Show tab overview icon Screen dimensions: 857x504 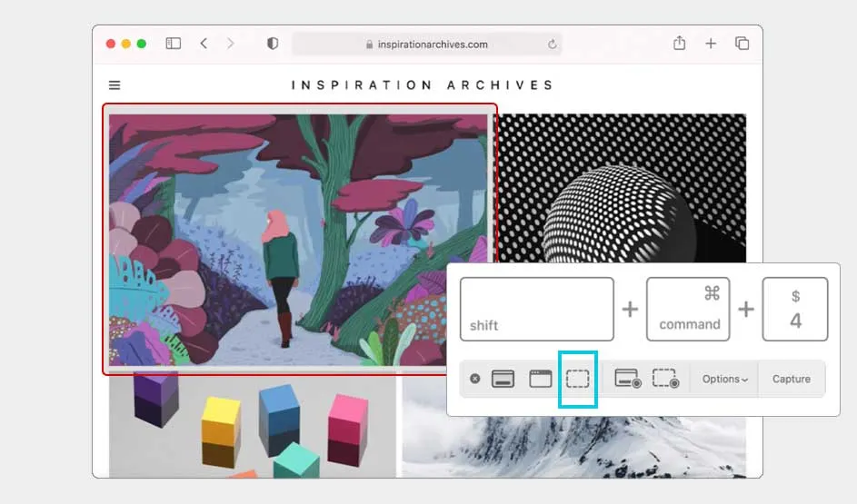click(x=742, y=44)
